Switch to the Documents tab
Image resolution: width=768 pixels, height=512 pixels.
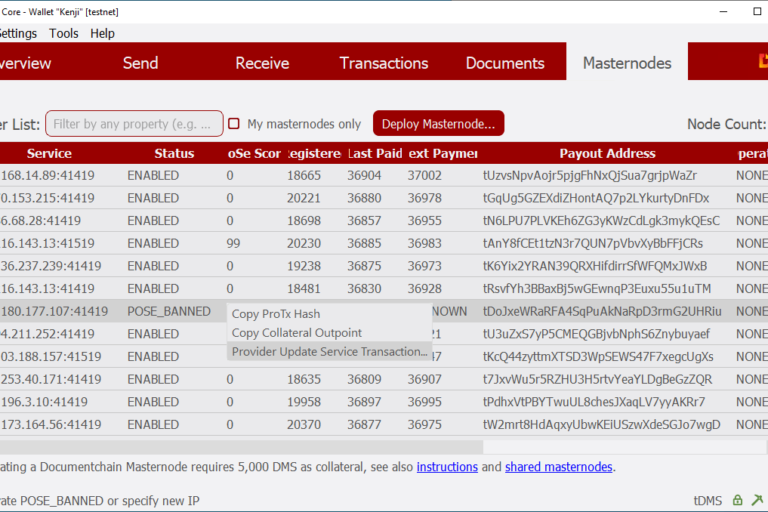(x=505, y=63)
